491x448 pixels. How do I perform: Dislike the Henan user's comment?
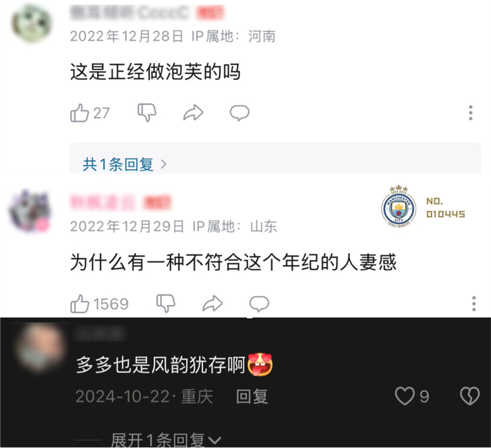click(147, 113)
